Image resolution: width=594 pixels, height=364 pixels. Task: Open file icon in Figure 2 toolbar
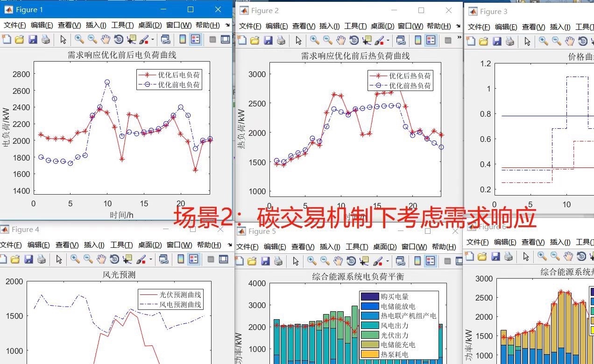pos(255,41)
